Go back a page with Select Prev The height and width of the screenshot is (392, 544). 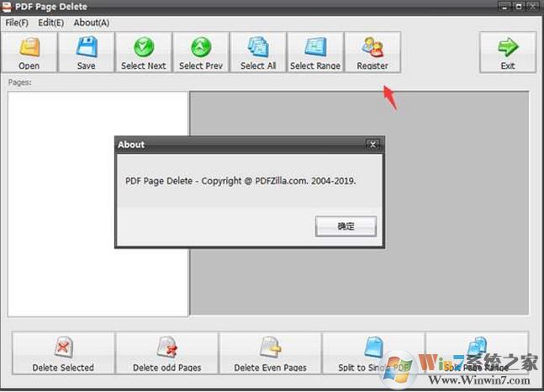tap(201, 52)
